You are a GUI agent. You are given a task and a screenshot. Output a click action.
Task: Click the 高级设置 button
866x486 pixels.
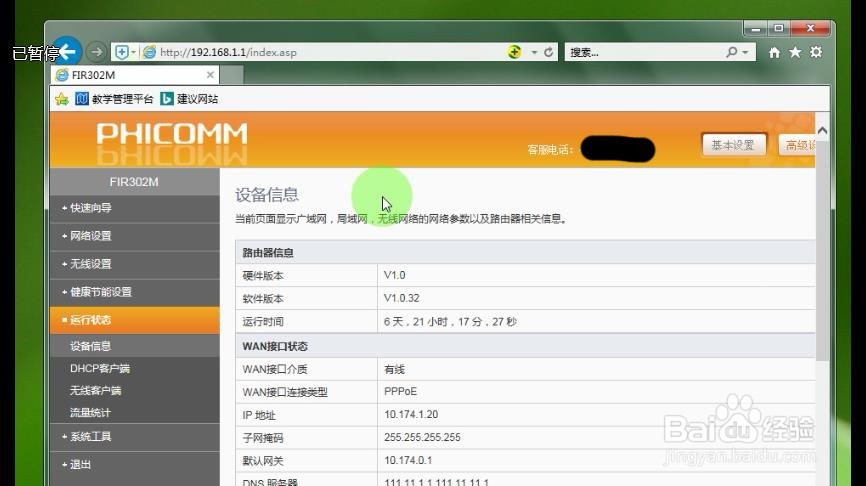(x=798, y=145)
